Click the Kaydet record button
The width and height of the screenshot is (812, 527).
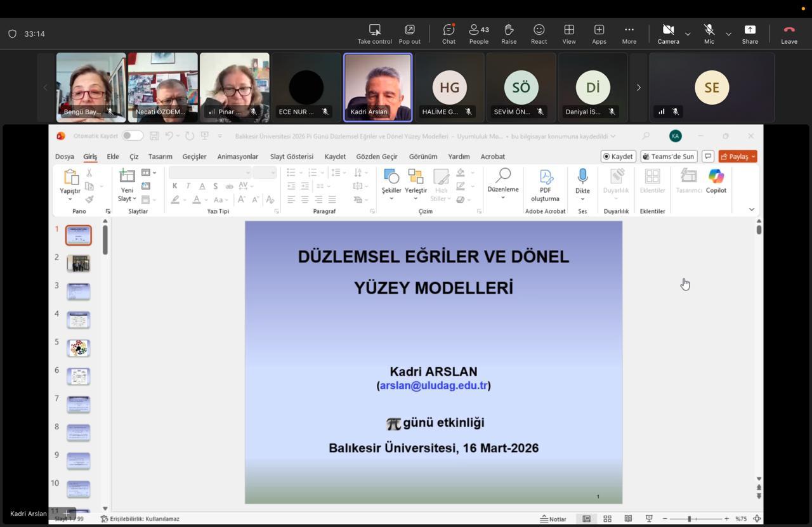(618, 157)
